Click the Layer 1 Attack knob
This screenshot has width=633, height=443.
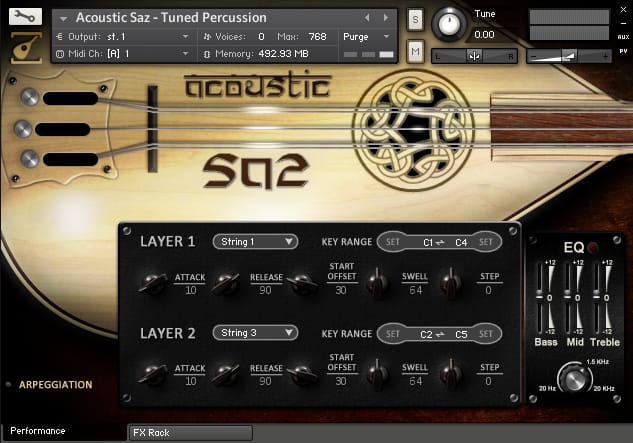152,284
